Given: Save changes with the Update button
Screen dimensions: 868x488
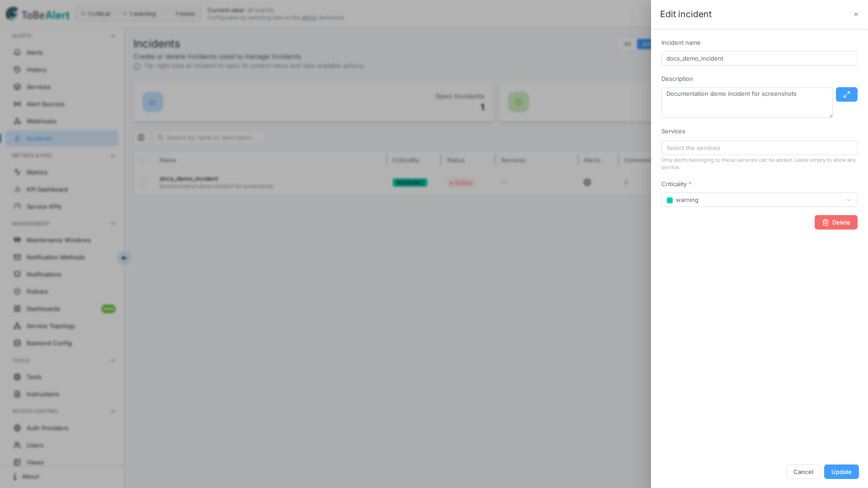Looking at the screenshot, I should (841, 472).
